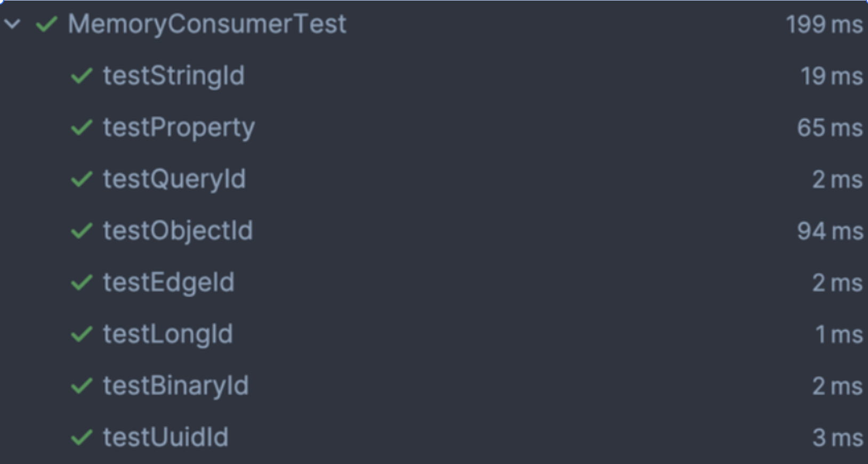
Task: Collapse the MemoryConsumerTest tree node
Action: 12,24
